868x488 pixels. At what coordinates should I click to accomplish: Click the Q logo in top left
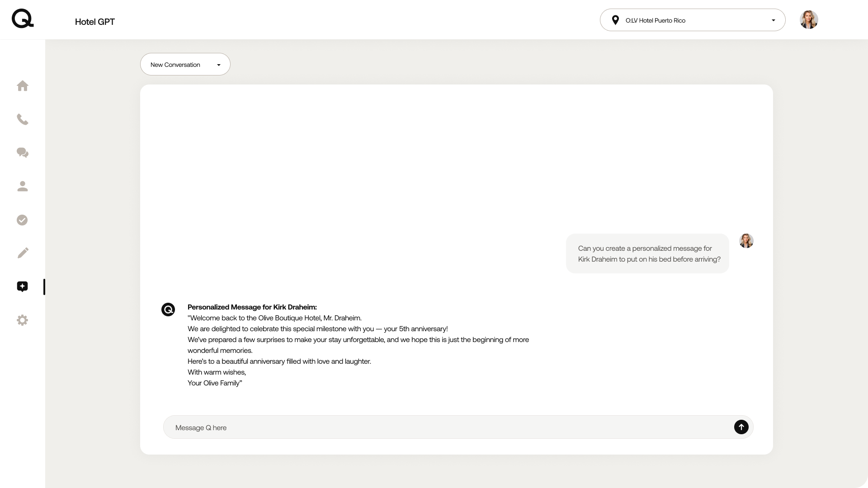(x=23, y=19)
